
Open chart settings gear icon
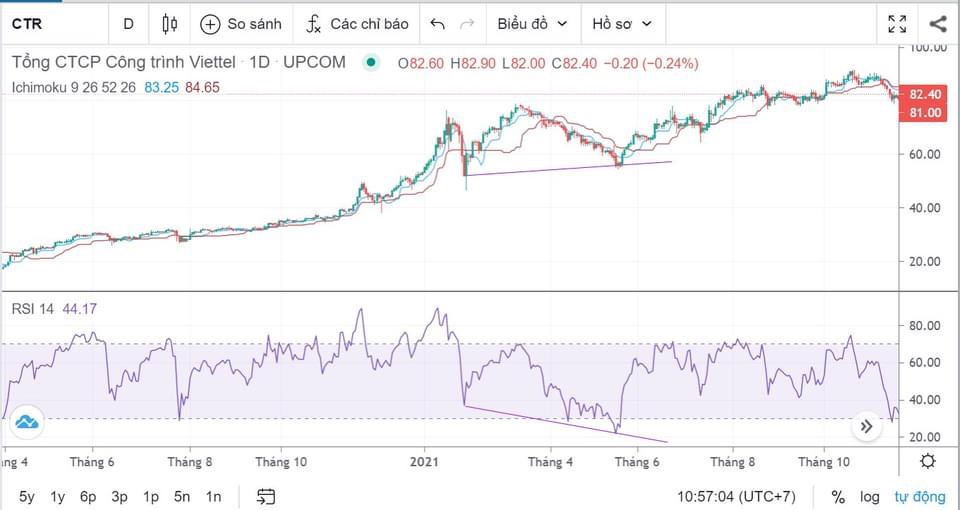click(x=928, y=461)
